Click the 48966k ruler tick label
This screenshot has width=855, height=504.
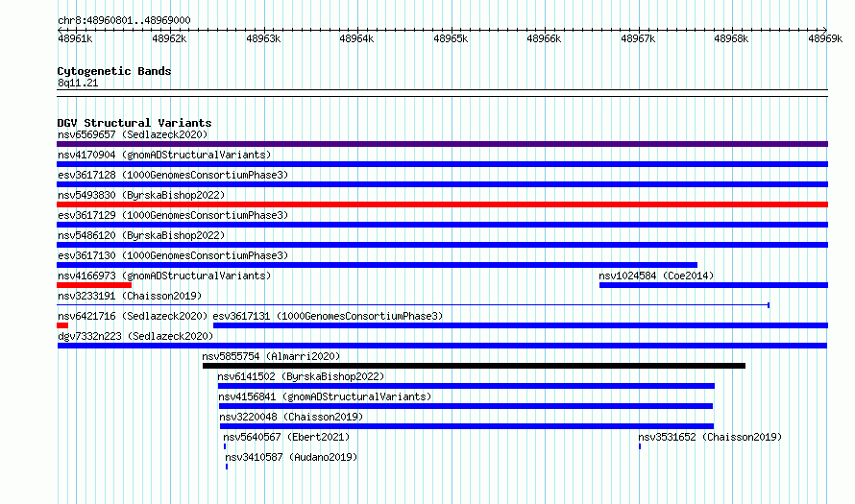[544, 38]
